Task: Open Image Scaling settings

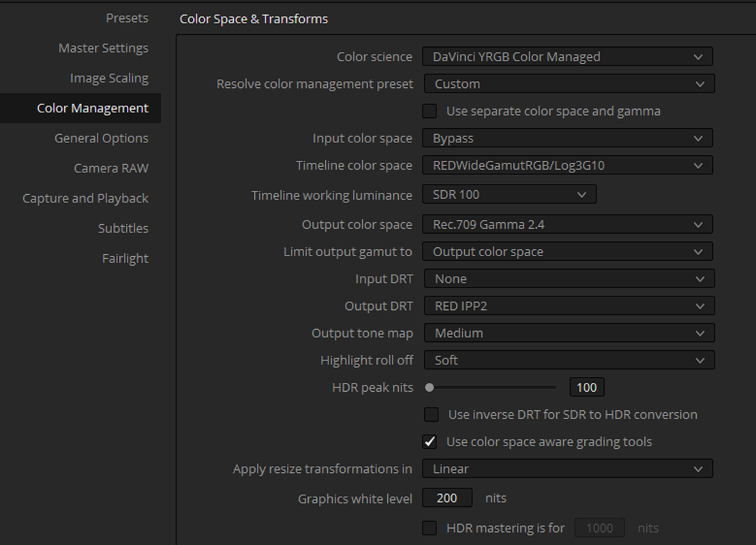Action: coord(109,78)
